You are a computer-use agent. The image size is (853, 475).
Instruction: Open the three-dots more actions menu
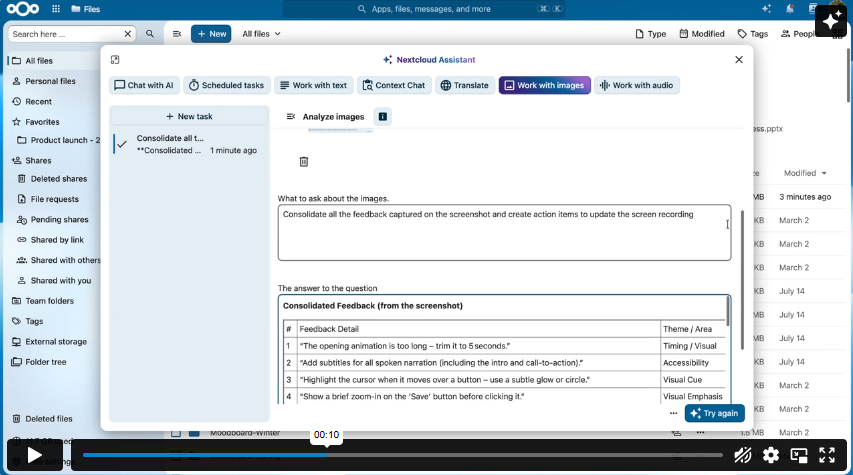[x=673, y=414]
